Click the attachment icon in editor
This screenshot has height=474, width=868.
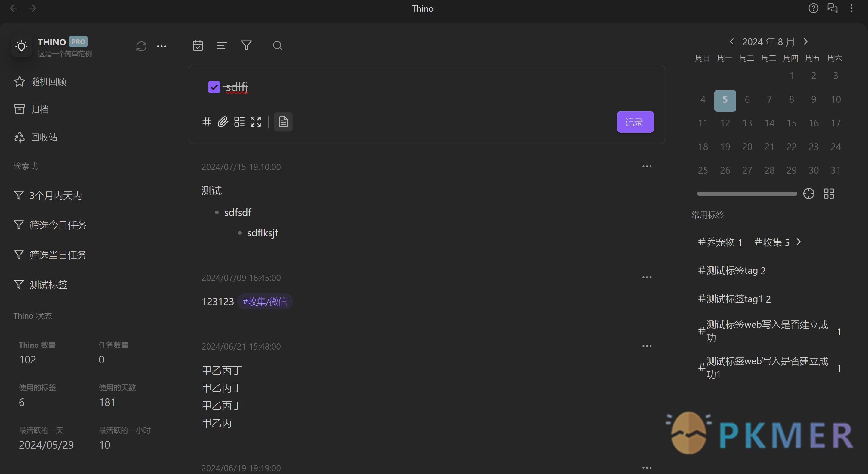point(223,121)
